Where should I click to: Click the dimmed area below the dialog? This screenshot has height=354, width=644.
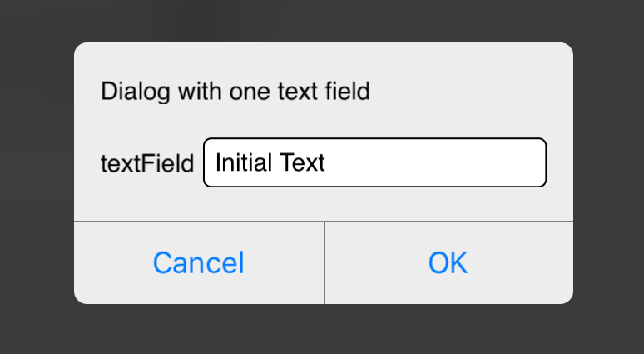pos(322,329)
